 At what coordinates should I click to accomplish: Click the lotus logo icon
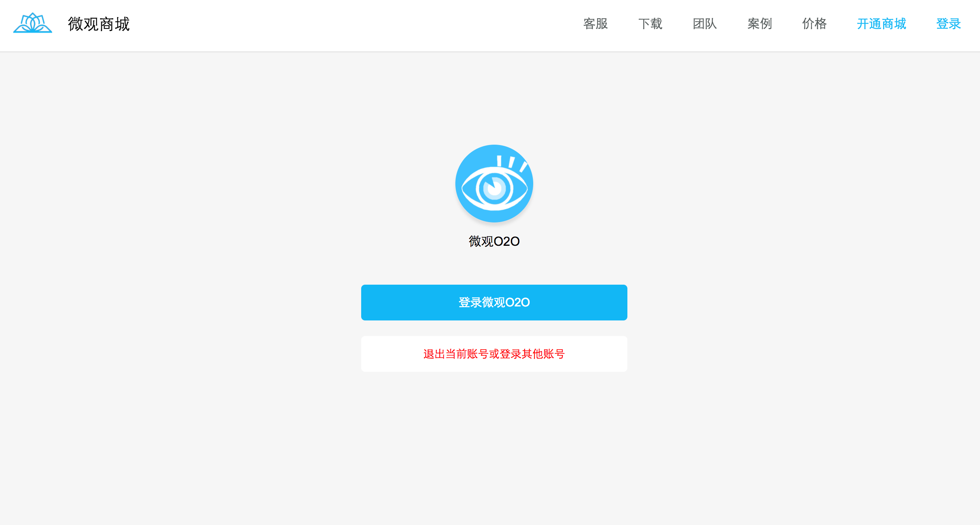[33, 23]
